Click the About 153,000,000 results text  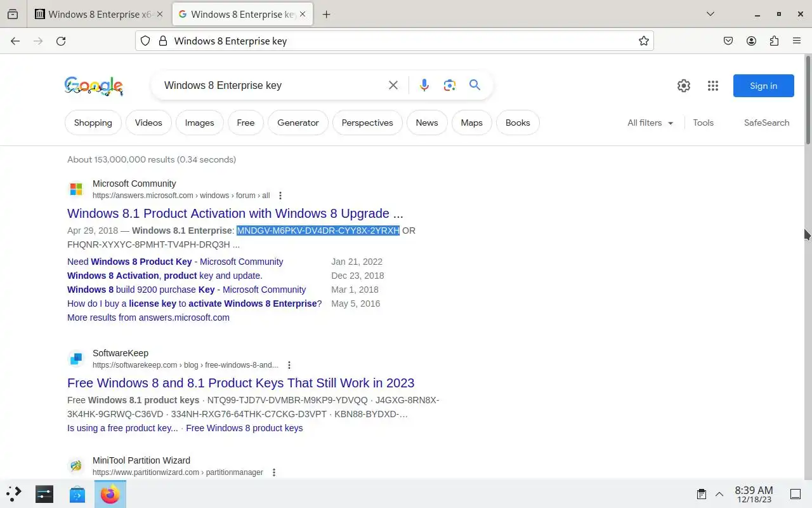(152, 159)
